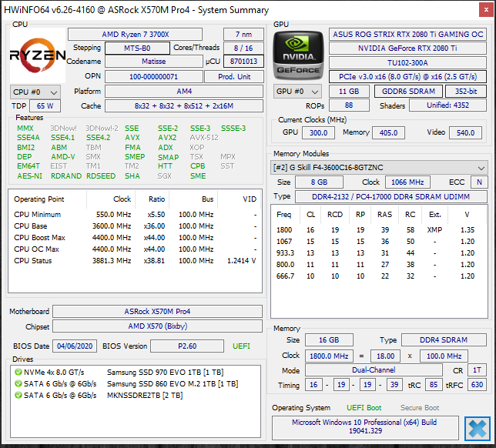496x448 pixels.
Task: Select the CPU Boost Max row
Action: [x=135, y=238]
